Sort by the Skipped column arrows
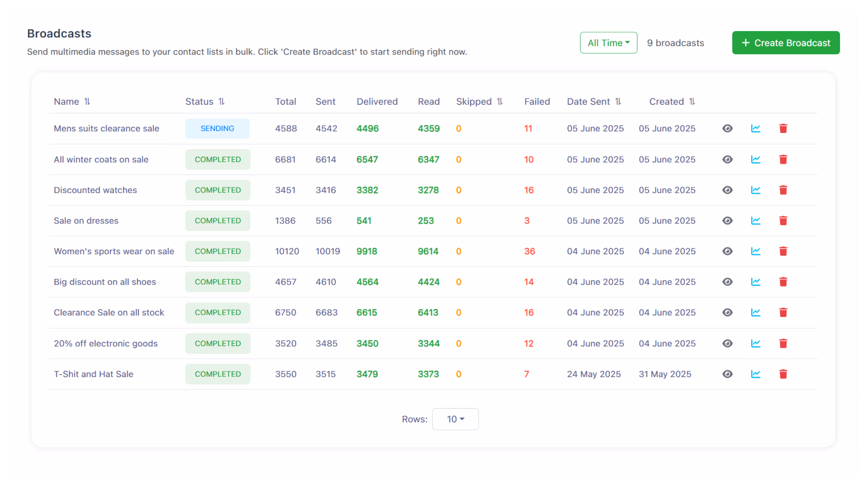The width and height of the screenshot is (868, 490). pyautogui.click(x=500, y=101)
